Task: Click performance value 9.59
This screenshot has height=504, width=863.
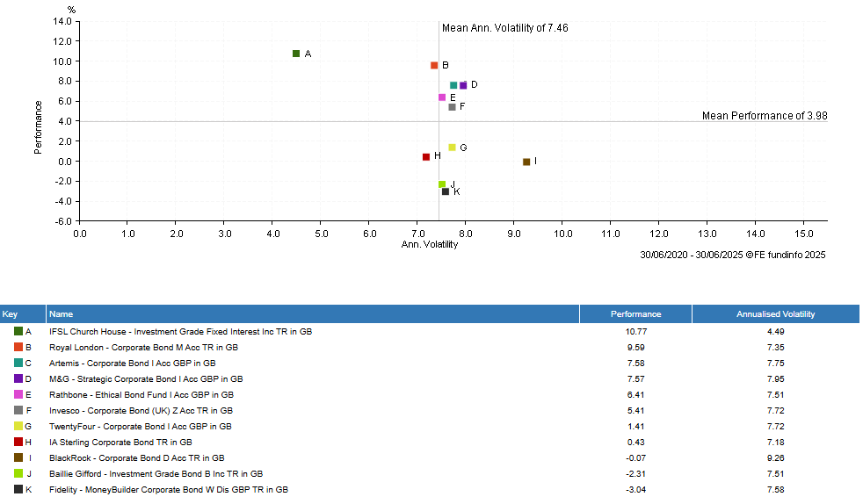Action: click(635, 348)
